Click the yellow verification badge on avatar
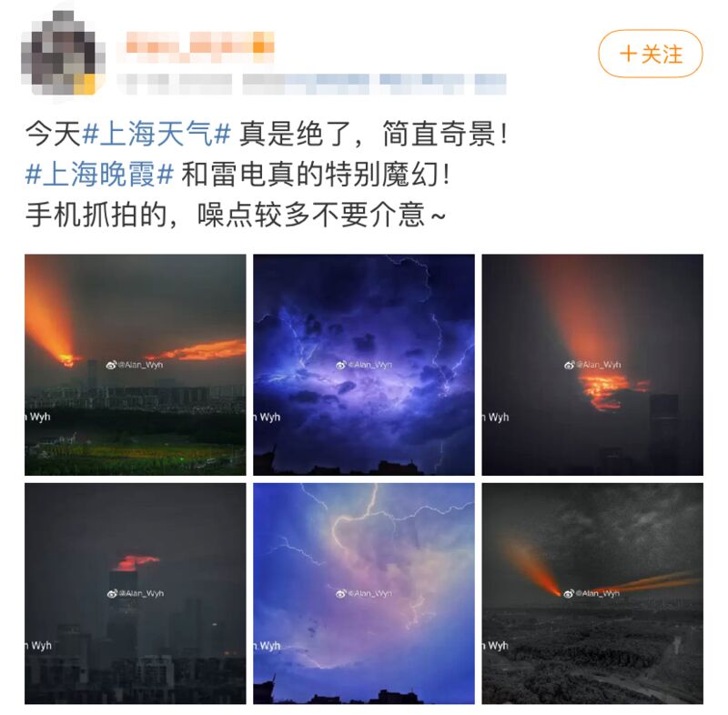The image size is (728, 715). (x=85, y=85)
